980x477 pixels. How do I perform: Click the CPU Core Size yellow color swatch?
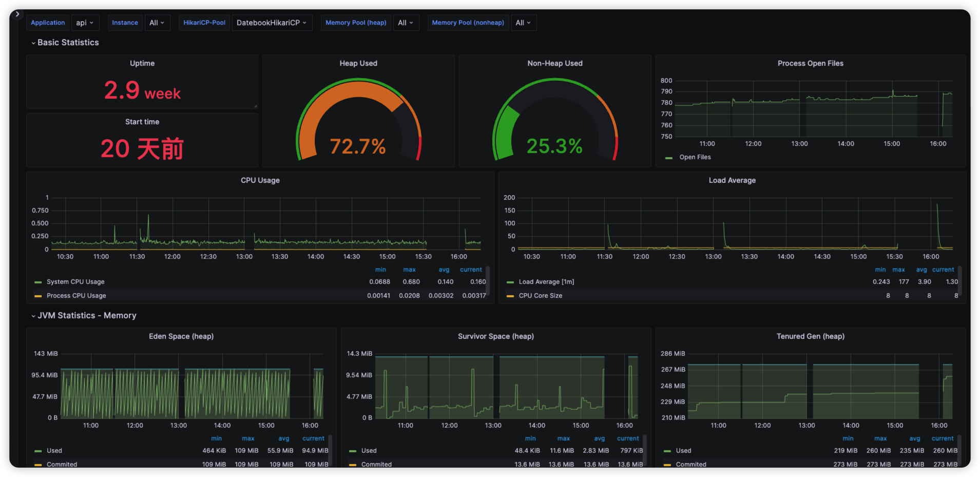[510, 296]
